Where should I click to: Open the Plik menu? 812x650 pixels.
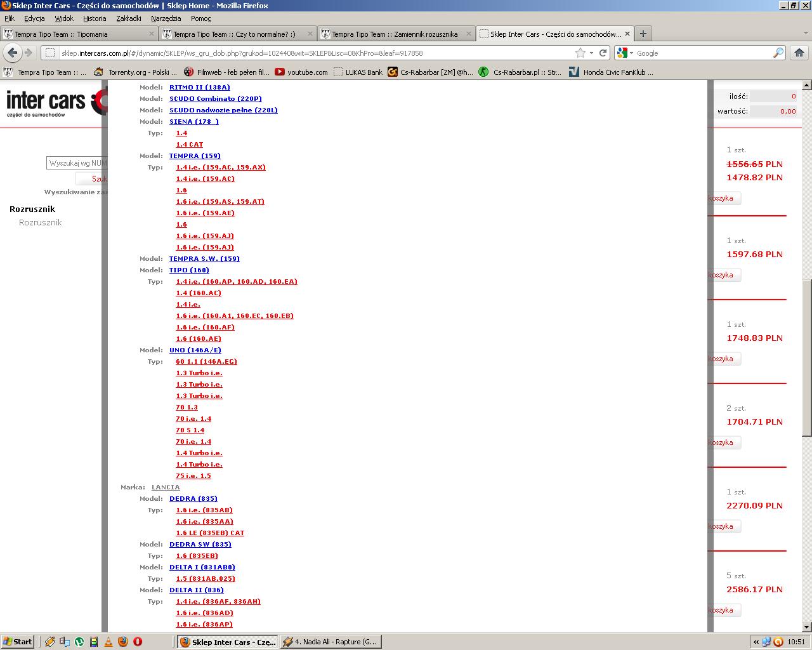click(x=10, y=18)
